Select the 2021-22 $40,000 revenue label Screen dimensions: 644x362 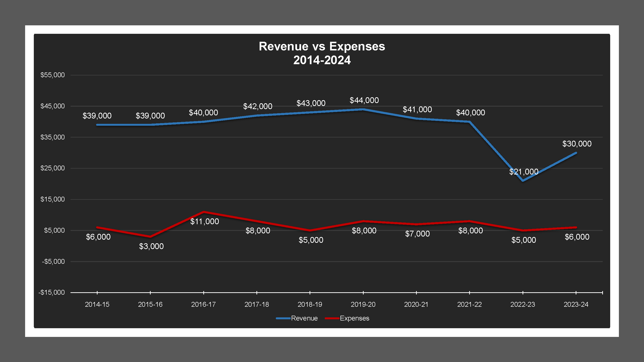pos(470,113)
